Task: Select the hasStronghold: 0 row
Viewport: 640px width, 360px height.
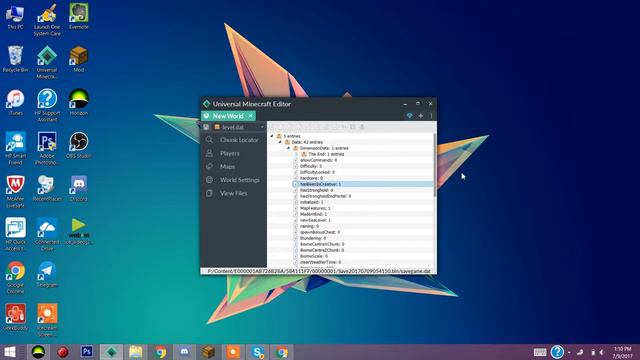Action: coord(316,190)
